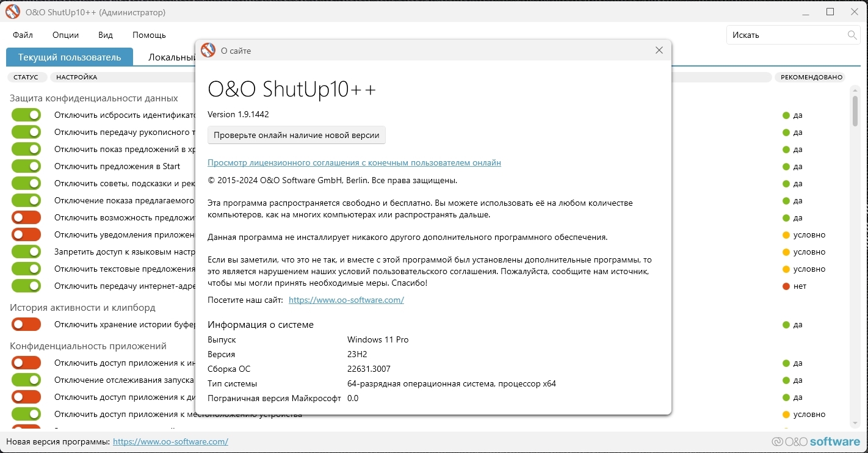Click the 'Конфиденциальность приложений' heading
The image size is (868, 453).
(x=88, y=346)
